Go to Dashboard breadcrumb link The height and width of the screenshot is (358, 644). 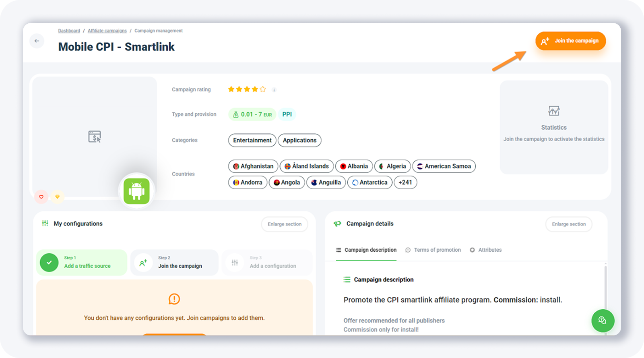point(69,31)
